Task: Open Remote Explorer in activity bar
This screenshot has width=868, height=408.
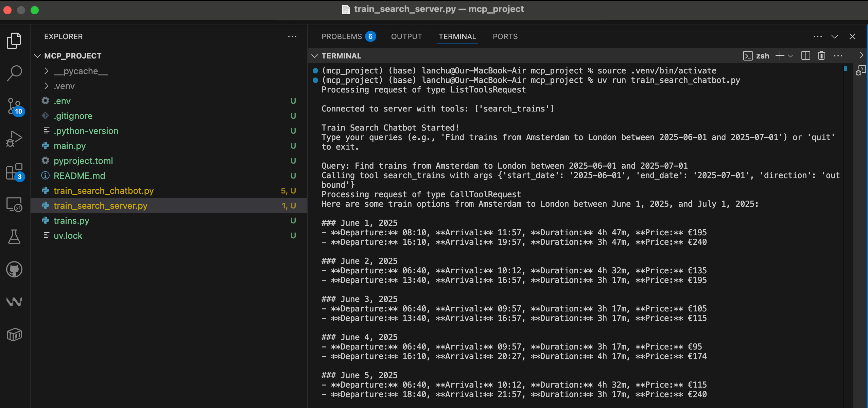Action: point(14,204)
